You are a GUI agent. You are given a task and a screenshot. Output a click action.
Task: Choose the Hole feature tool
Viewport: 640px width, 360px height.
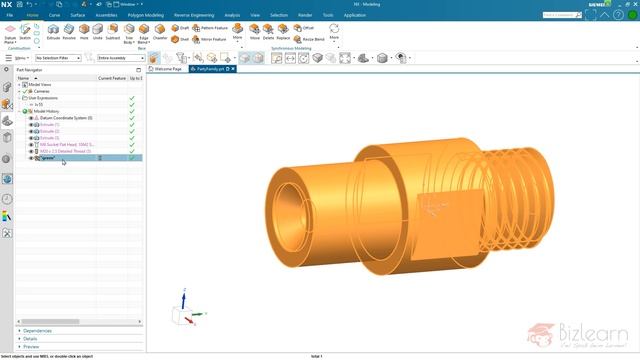84,32
